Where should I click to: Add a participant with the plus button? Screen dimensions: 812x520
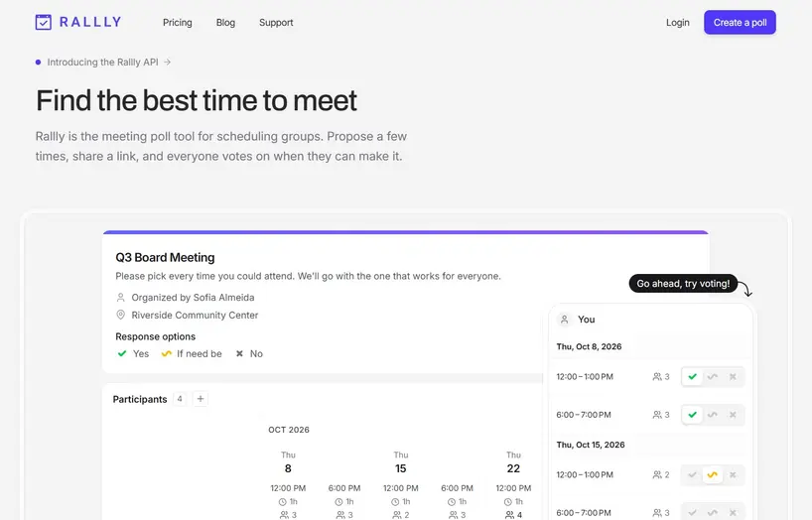[x=201, y=399]
